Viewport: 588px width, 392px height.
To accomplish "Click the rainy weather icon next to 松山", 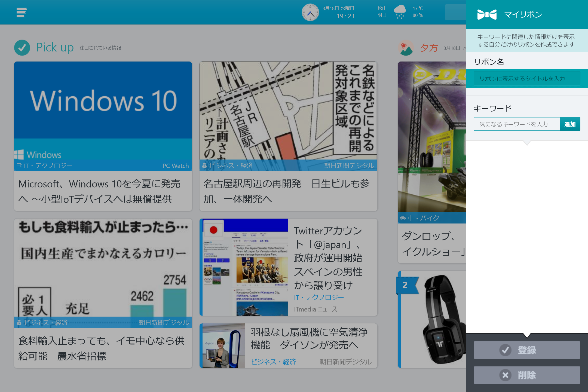I will (400, 12).
